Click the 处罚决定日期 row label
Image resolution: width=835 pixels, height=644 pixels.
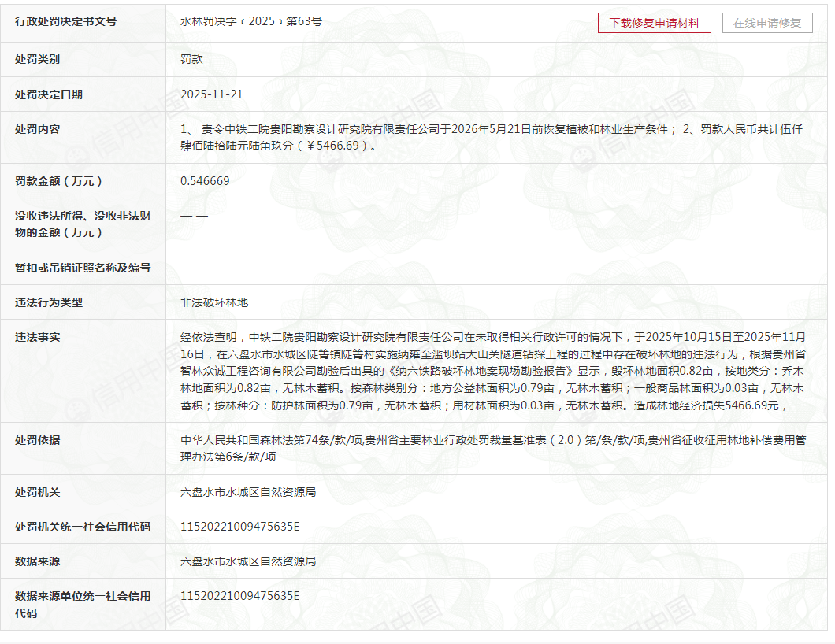56,94
